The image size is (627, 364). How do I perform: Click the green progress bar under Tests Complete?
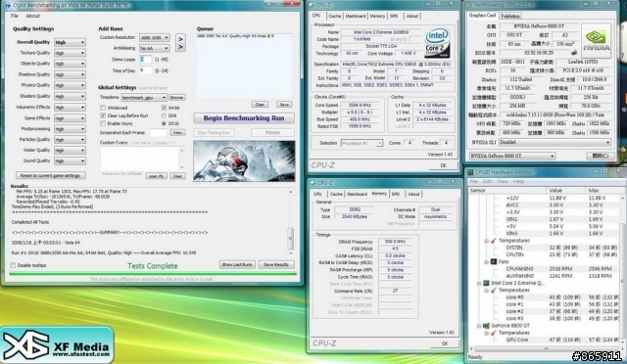pos(153,274)
